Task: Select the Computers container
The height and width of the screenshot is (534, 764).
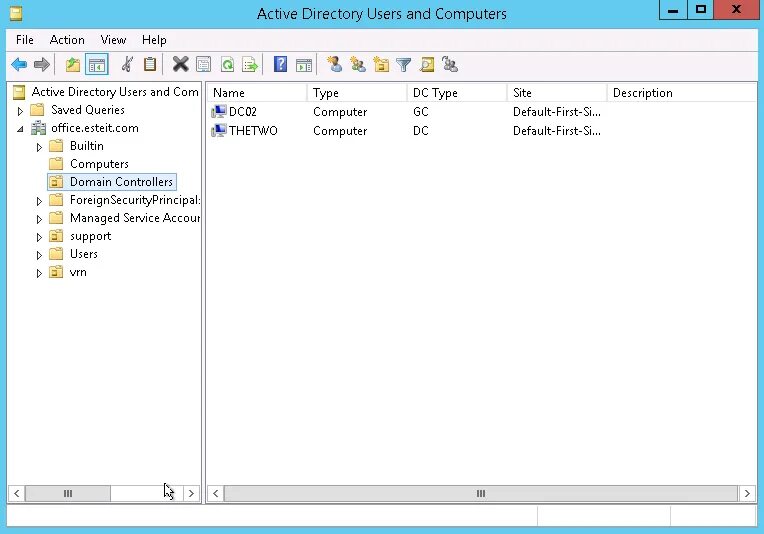Action: [99, 164]
